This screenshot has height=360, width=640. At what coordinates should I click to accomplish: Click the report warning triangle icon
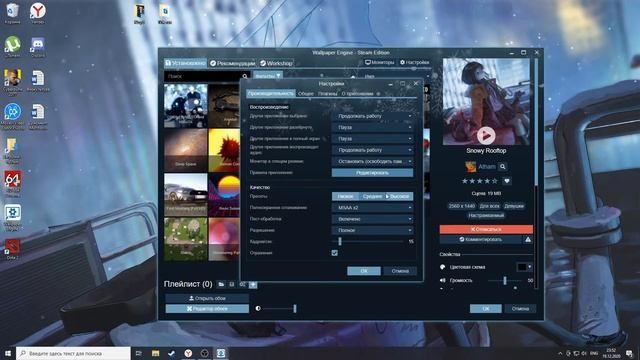point(528,240)
